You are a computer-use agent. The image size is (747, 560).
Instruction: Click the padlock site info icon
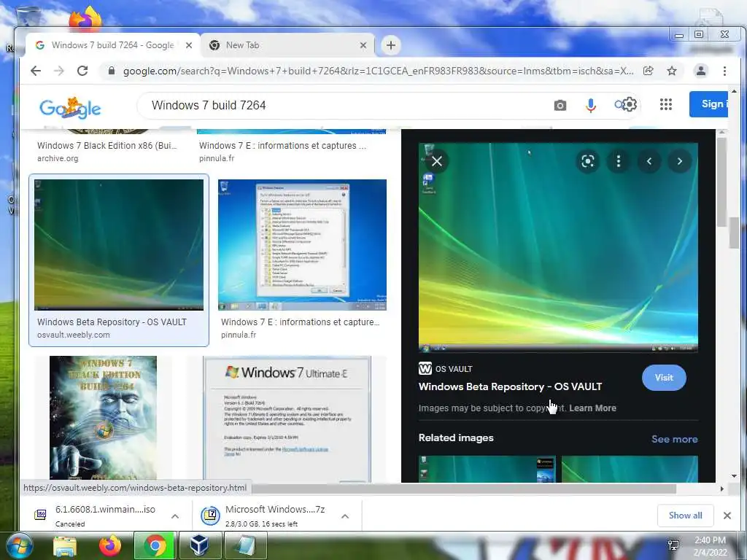point(112,71)
